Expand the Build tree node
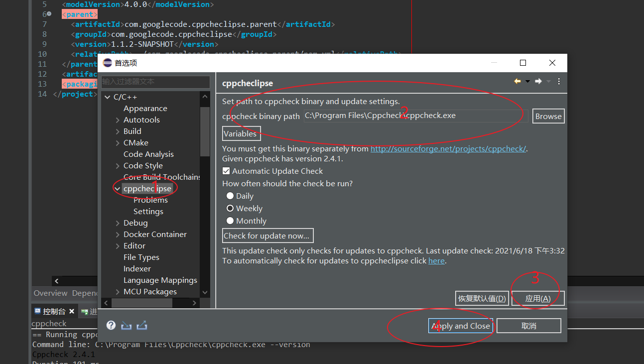 118,131
